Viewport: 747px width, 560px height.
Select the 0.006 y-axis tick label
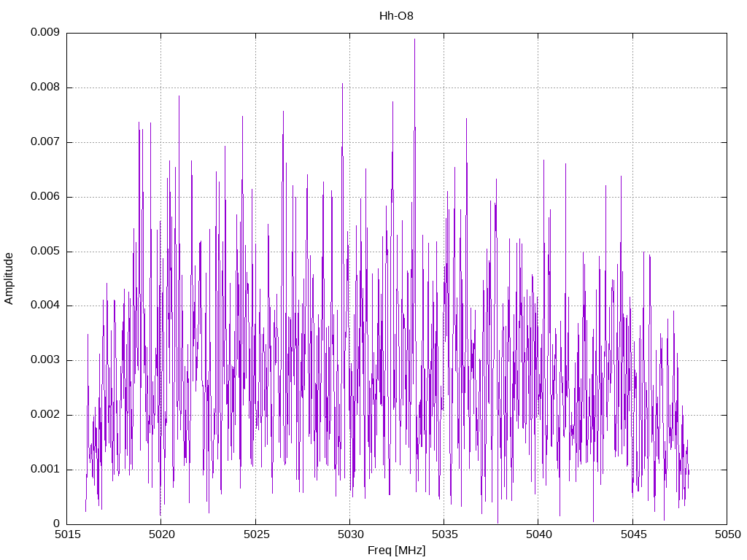click(45, 197)
